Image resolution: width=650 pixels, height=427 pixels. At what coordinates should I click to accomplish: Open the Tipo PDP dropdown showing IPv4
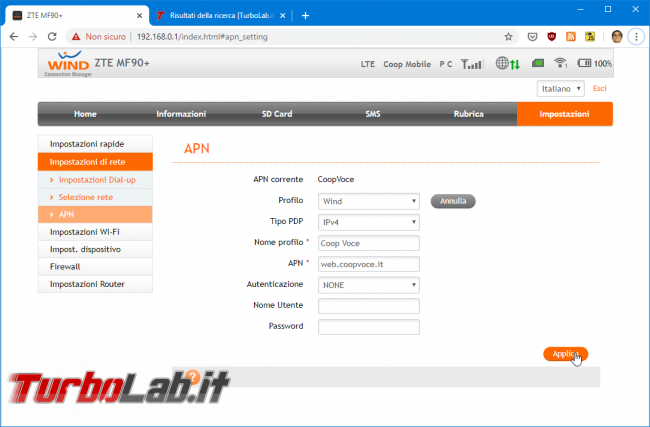point(369,222)
